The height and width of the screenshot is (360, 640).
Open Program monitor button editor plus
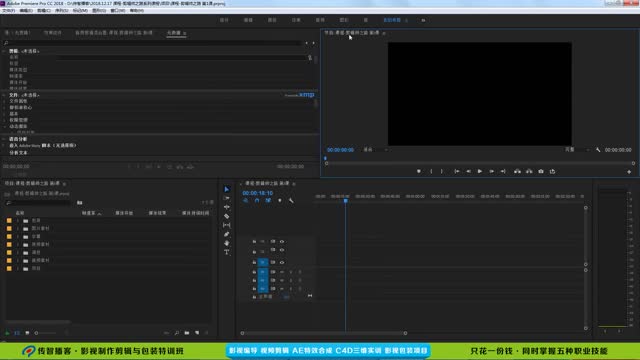(x=629, y=172)
